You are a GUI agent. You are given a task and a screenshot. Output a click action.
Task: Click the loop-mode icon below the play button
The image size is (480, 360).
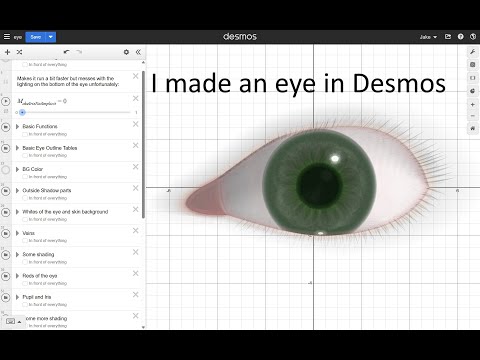click(6, 111)
